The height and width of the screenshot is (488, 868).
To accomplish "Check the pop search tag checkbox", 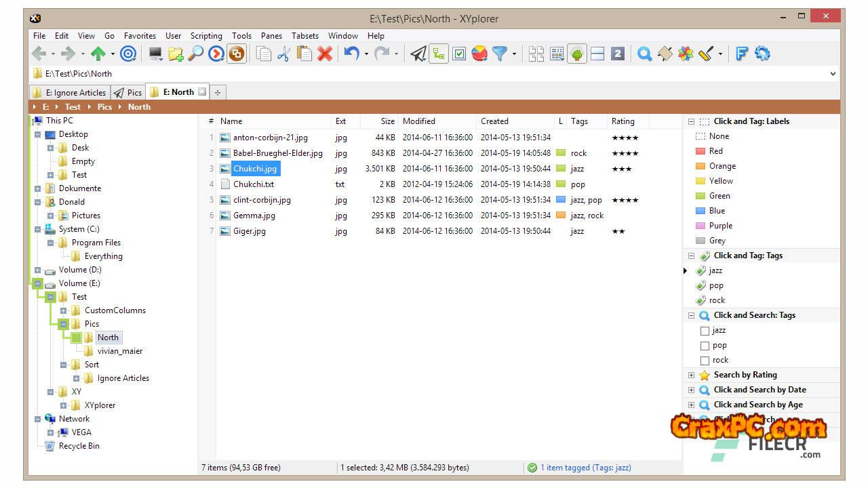I will [705, 346].
